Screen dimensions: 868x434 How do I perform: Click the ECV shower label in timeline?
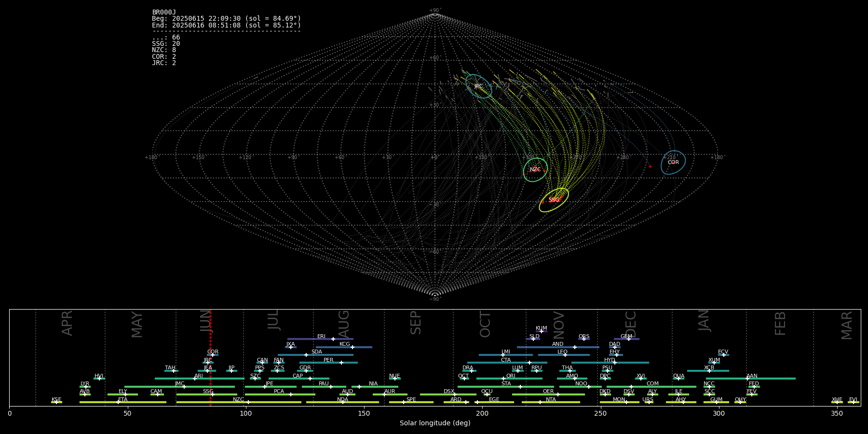[x=723, y=352]
